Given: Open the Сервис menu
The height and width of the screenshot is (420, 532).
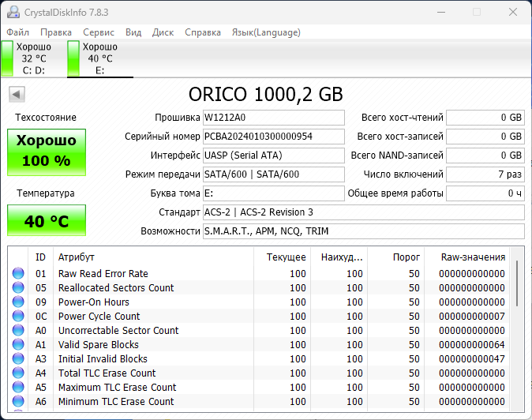Looking at the screenshot, I should click(99, 32).
